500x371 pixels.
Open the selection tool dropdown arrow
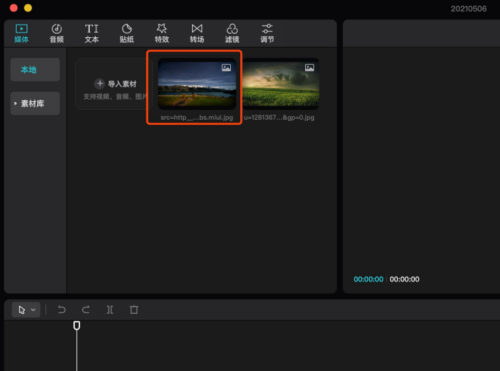(33, 310)
